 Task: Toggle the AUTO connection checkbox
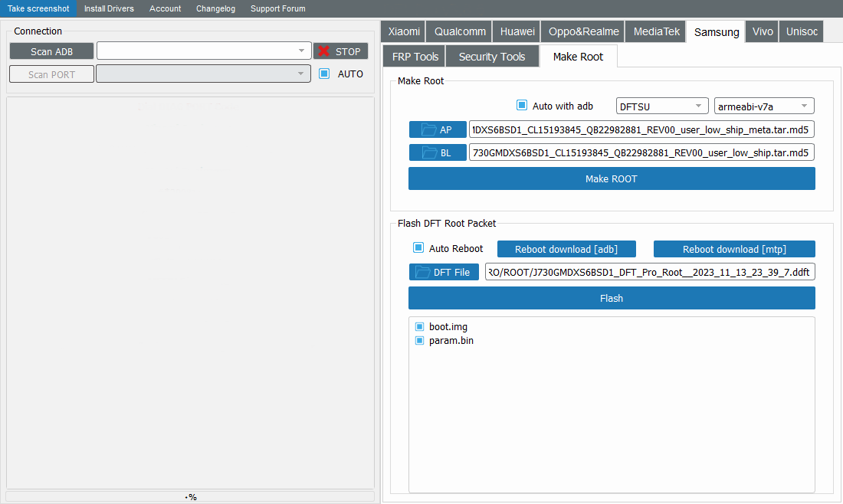point(324,74)
